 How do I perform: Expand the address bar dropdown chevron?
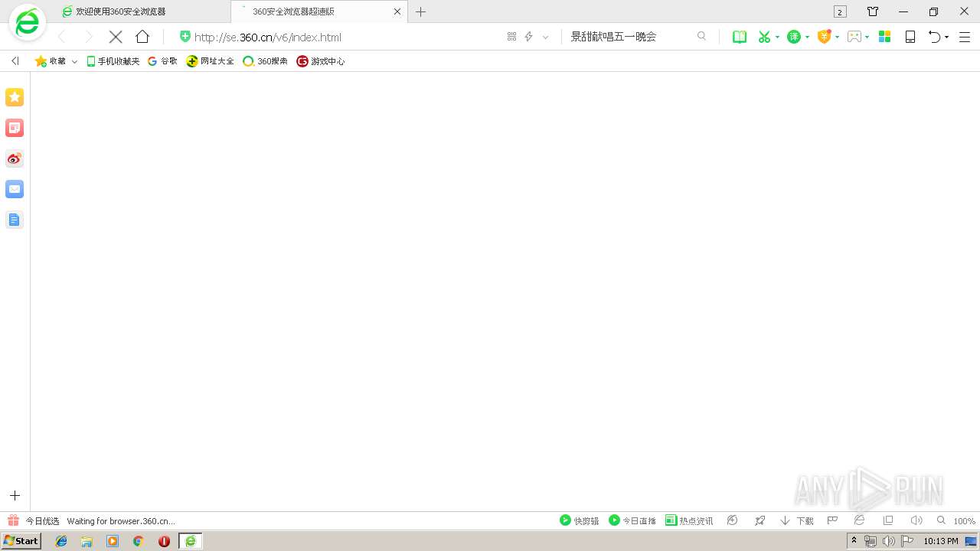[545, 37]
